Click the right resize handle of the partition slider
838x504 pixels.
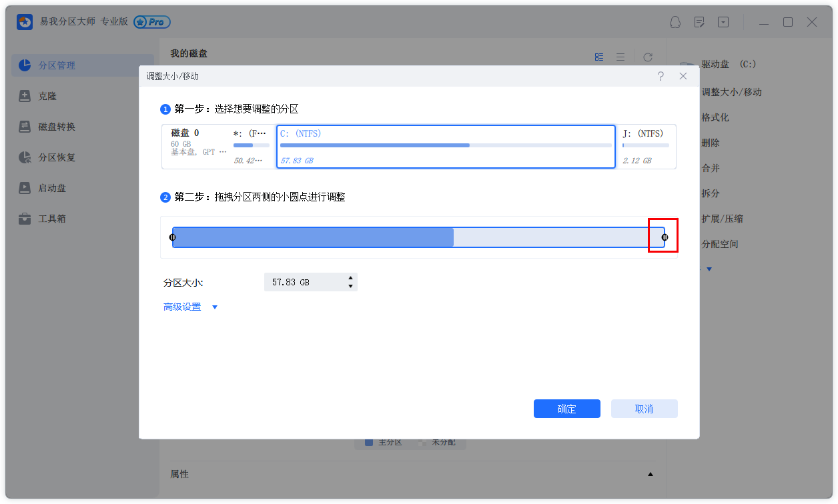[664, 236]
